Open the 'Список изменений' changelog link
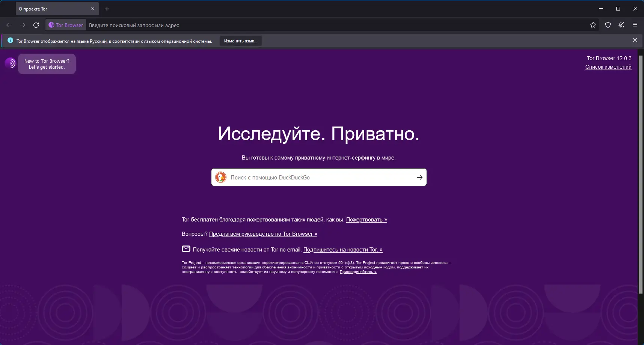Viewport: 644px width, 345px height. pyautogui.click(x=608, y=67)
